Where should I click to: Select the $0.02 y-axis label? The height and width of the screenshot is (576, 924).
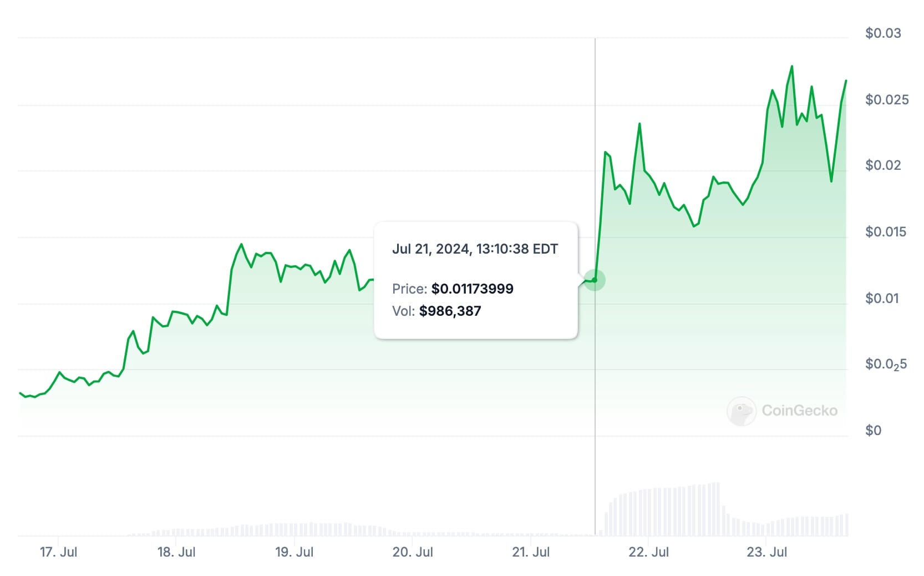pyautogui.click(x=883, y=165)
